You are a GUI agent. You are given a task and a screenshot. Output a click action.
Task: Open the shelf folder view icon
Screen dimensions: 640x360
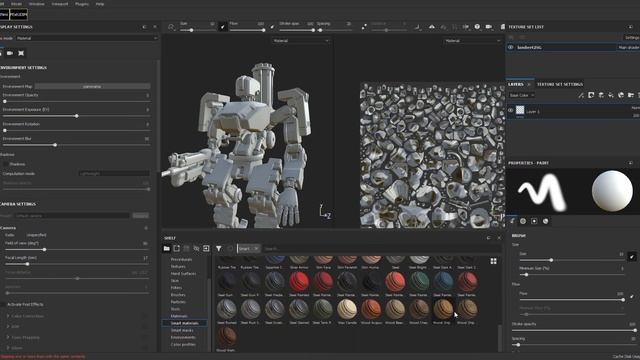click(x=167, y=248)
